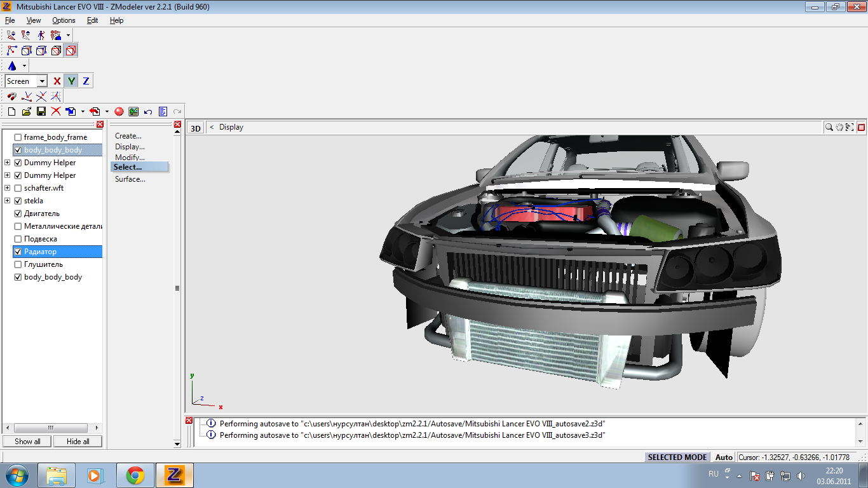Uncheck the Радиатор checkbox
This screenshot has width=868, height=488.
point(18,252)
